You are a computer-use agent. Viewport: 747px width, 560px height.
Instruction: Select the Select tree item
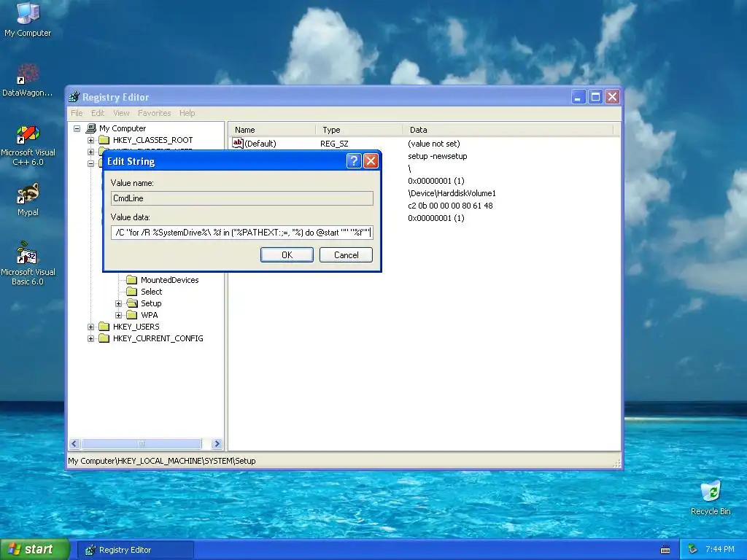coord(152,292)
